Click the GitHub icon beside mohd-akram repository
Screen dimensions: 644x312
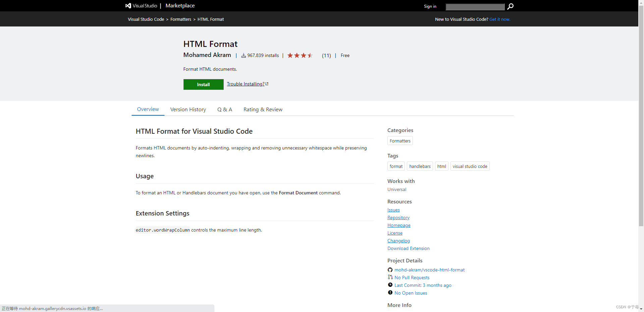point(390,270)
